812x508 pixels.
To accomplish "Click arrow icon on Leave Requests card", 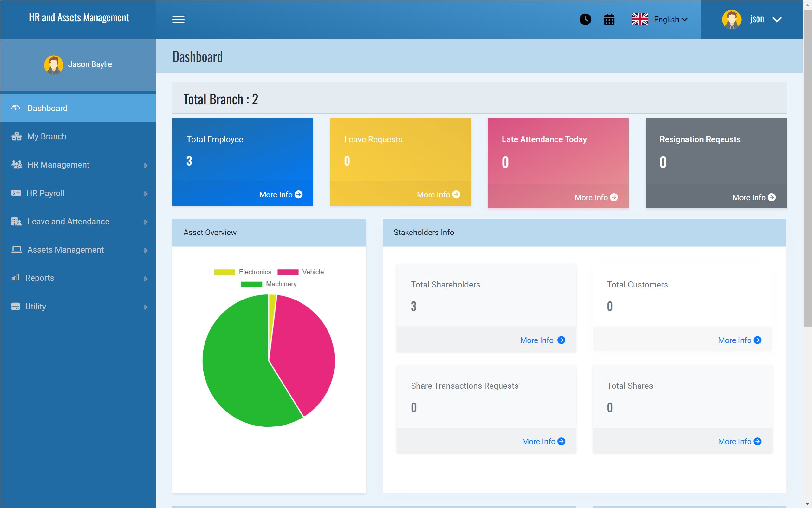I will point(456,195).
